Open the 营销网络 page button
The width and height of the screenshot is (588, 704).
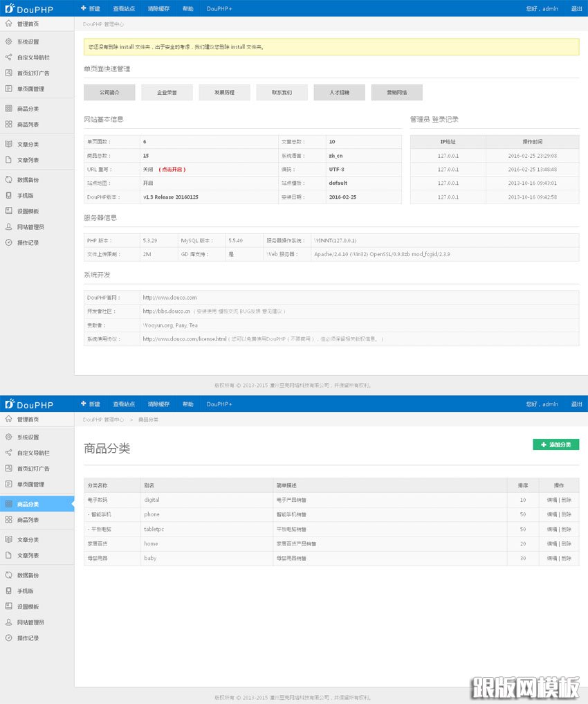coord(396,92)
